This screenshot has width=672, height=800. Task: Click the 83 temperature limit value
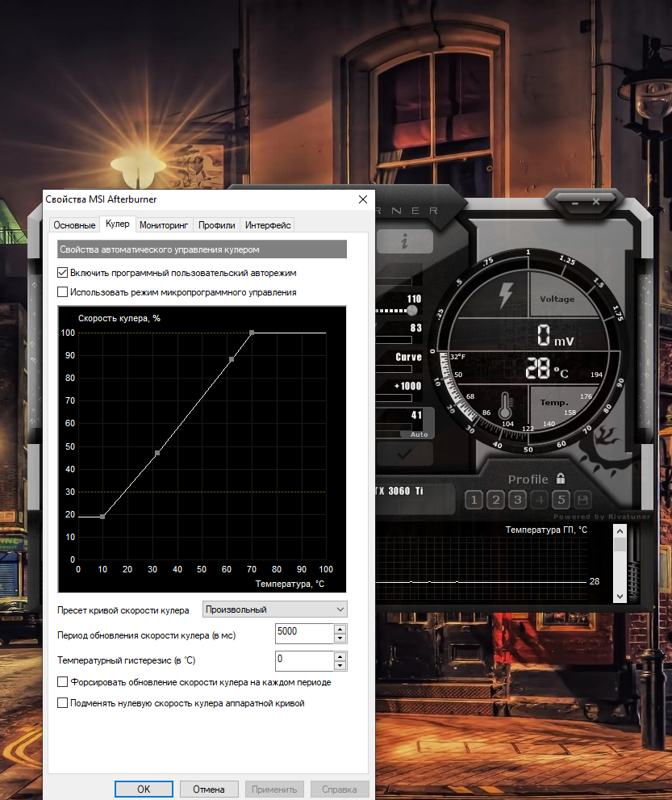tap(416, 328)
